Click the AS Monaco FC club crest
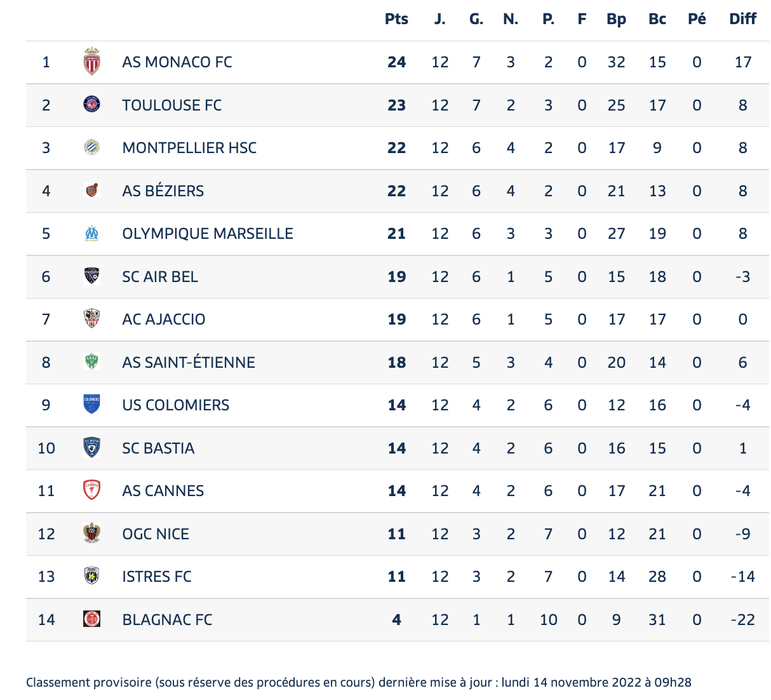 click(92, 62)
